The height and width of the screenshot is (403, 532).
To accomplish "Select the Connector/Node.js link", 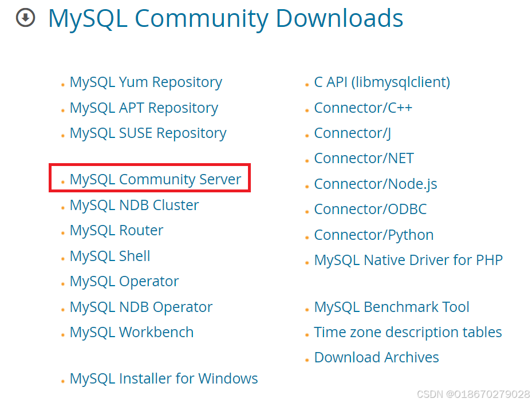I will [376, 184].
